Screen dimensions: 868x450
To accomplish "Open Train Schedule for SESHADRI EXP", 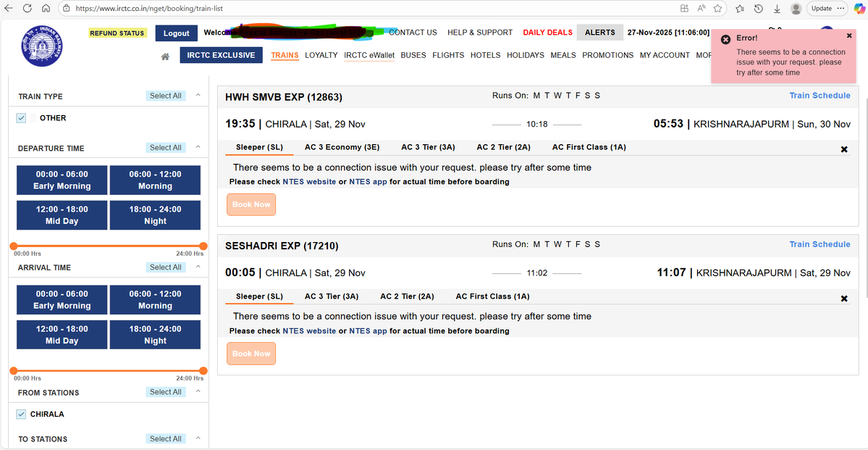I will pos(819,244).
